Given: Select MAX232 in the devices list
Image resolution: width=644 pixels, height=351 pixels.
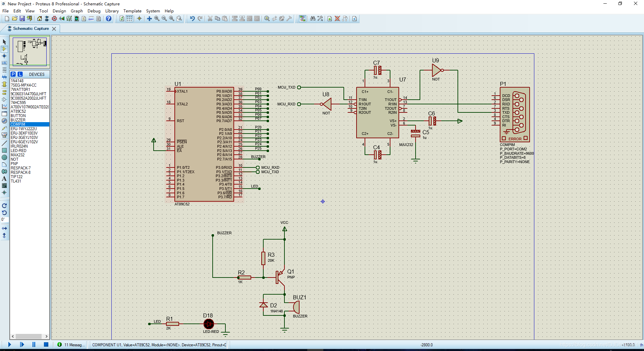Looking at the screenshot, I should point(17,155).
